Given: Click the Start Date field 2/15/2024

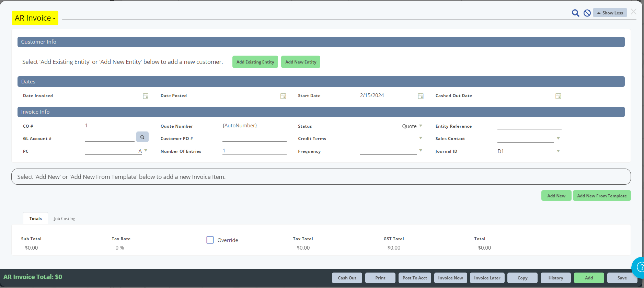Looking at the screenshot, I should click(388, 96).
